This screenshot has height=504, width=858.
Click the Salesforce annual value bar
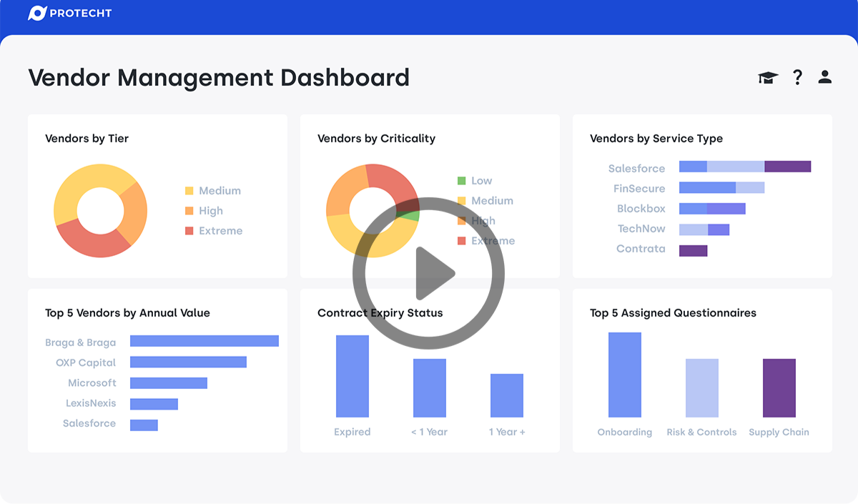[x=144, y=425]
